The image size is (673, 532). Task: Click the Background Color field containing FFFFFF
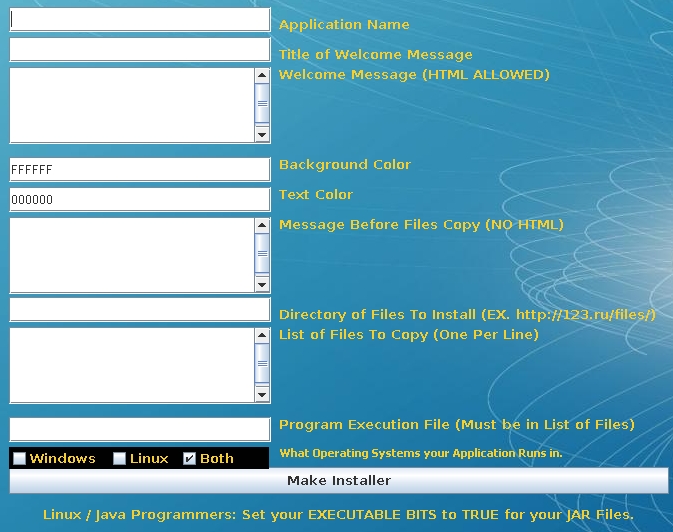click(x=139, y=170)
